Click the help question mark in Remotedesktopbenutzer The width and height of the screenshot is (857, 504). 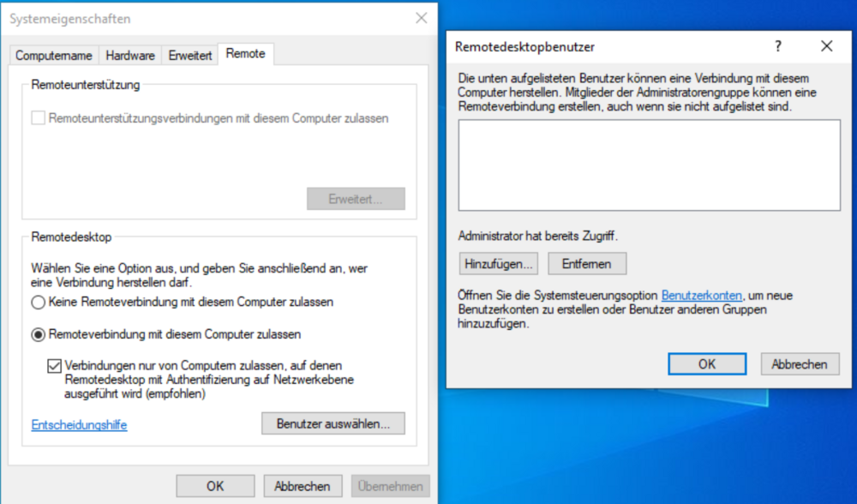(778, 46)
